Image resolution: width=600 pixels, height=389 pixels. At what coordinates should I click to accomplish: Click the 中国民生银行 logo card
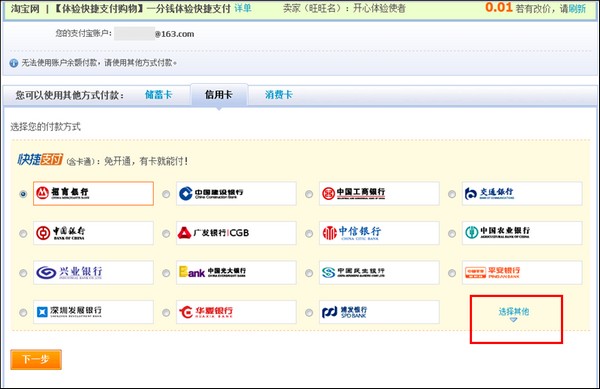(379, 272)
